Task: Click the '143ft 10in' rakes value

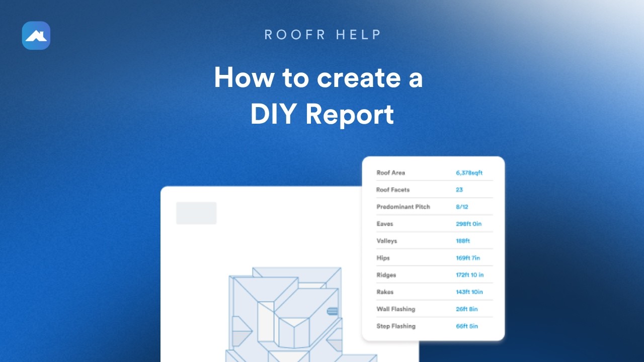Action: pyautogui.click(x=469, y=292)
